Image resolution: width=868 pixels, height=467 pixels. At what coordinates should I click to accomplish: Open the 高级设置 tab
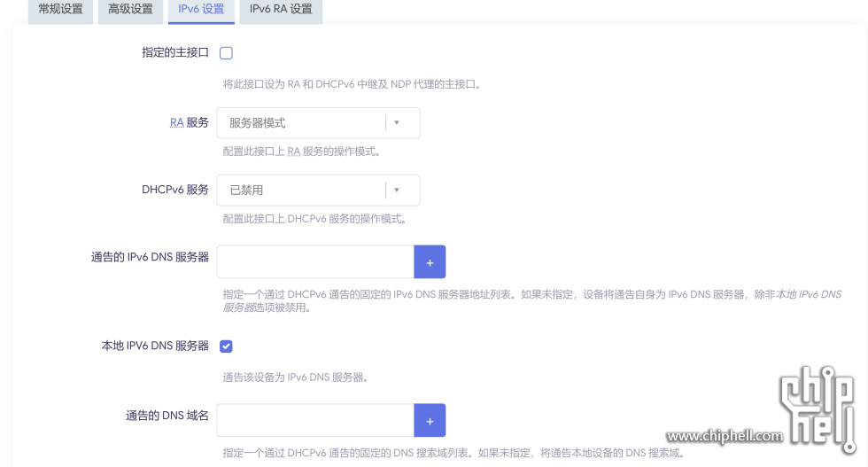pyautogui.click(x=131, y=10)
